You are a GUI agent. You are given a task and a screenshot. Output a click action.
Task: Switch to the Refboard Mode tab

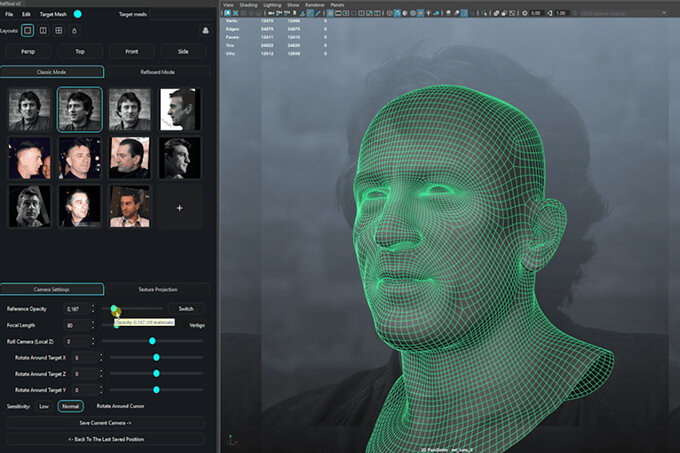coord(157,72)
